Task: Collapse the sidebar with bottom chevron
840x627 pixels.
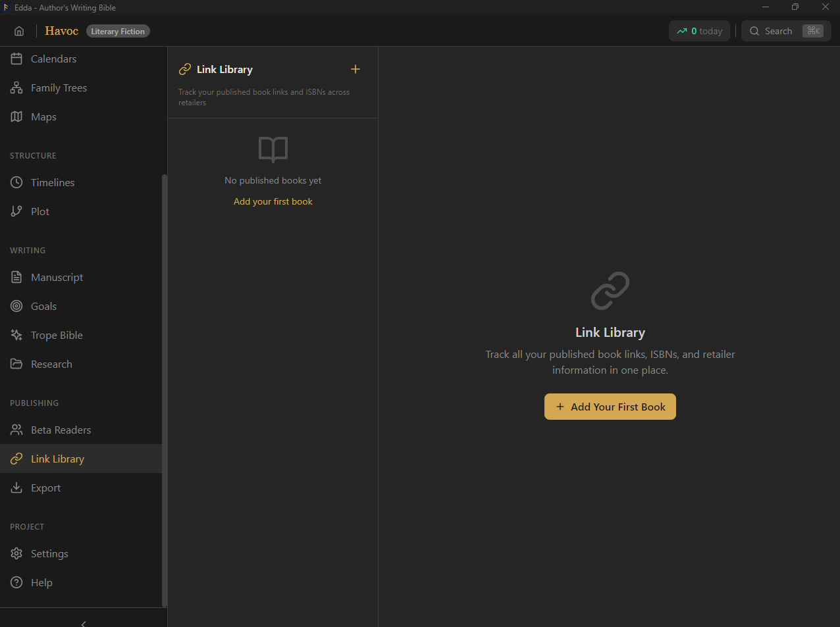Action: pyautogui.click(x=84, y=622)
